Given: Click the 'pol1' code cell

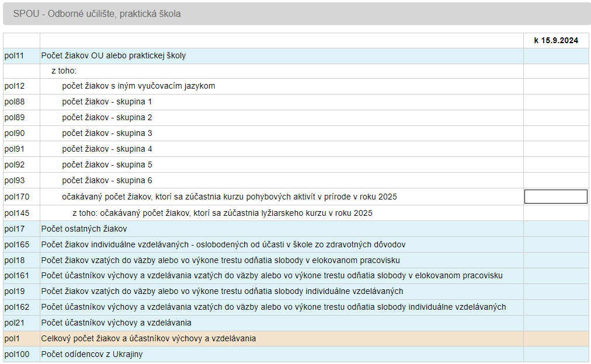Looking at the screenshot, I should pos(22,339).
